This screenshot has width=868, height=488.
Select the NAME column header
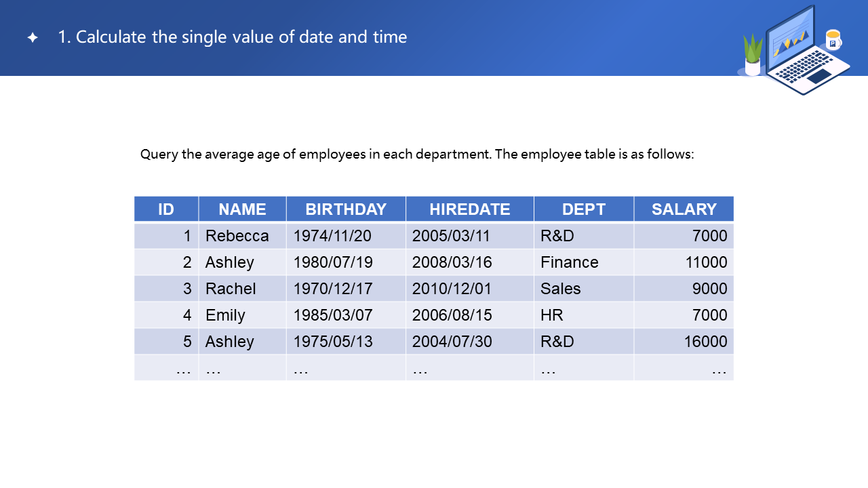tap(242, 209)
